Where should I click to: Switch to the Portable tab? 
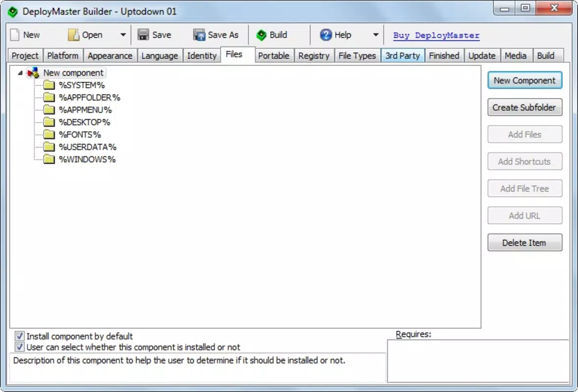pyautogui.click(x=273, y=56)
